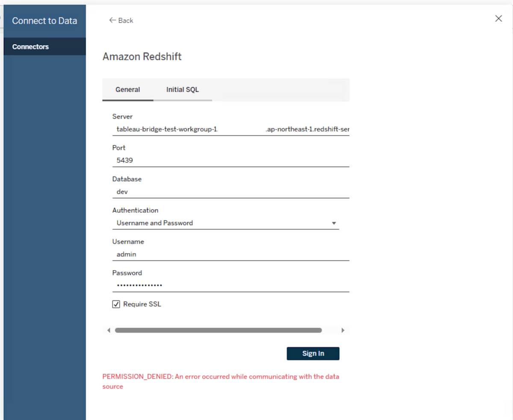This screenshot has width=513, height=420.
Task: Switch to the General tab
Action: (128, 90)
